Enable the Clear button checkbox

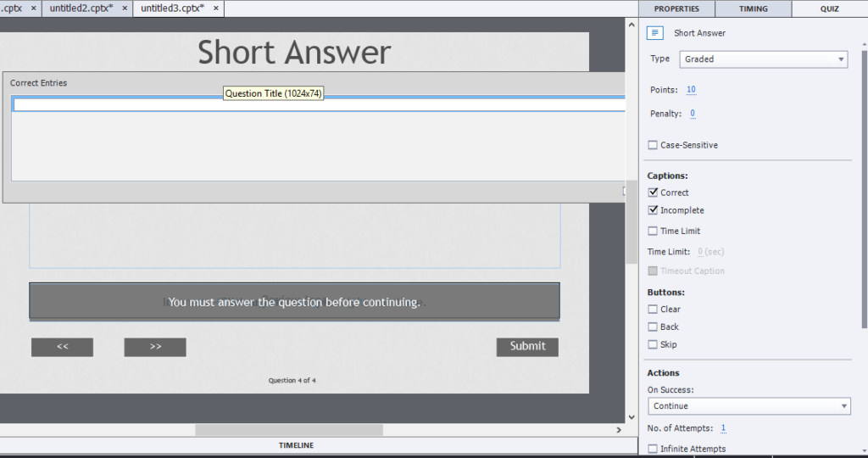click(x=653, y=310)
